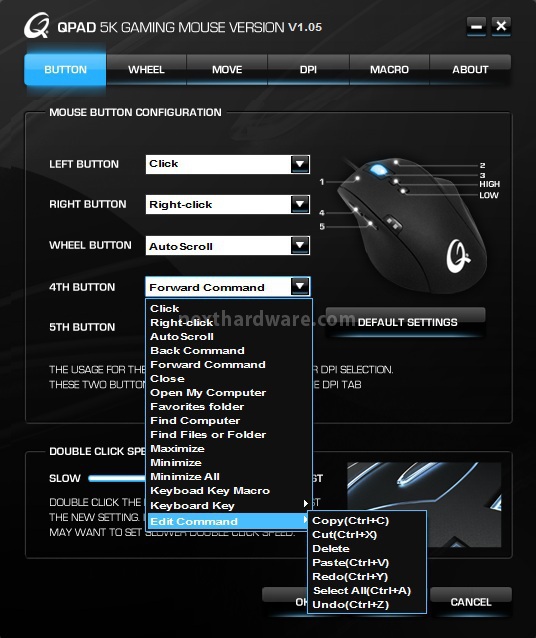Select 'Paste(Ctrl+V)' in the submenu
Viewport: 536px width, 638px height.
(x=368, y=563)
